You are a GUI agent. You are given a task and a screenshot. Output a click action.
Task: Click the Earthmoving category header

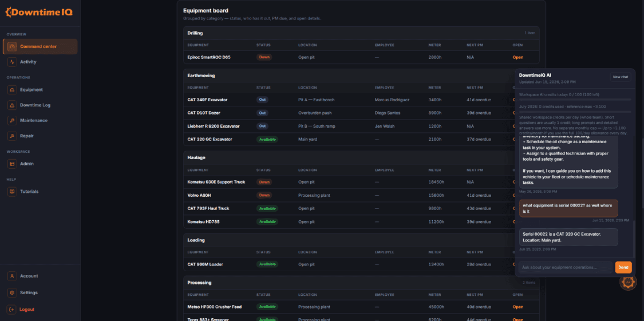(201, 76)
